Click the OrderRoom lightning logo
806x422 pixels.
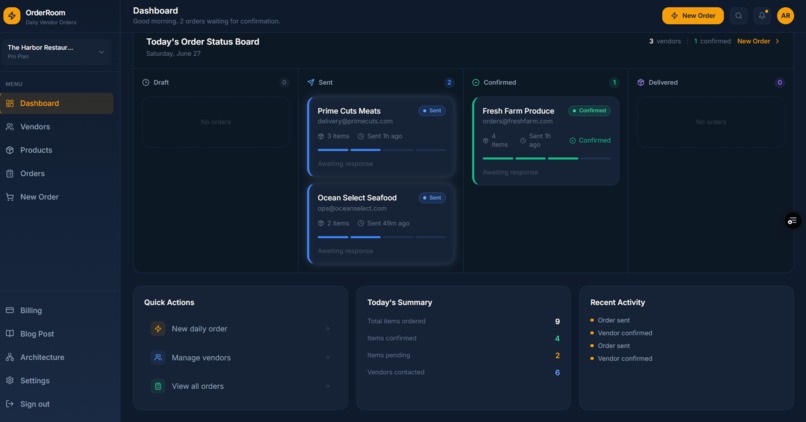12,16
